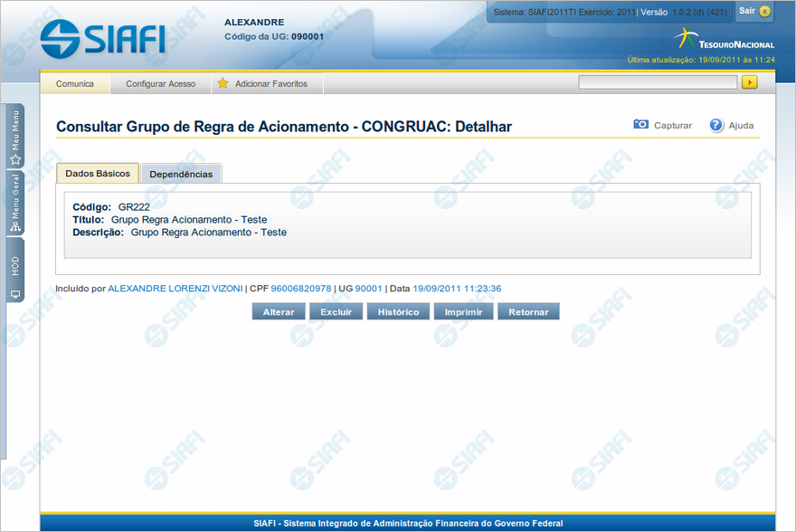Expand the Menu Geral side panel
This screenshot has width=796, height=532.
coord(15,203)
